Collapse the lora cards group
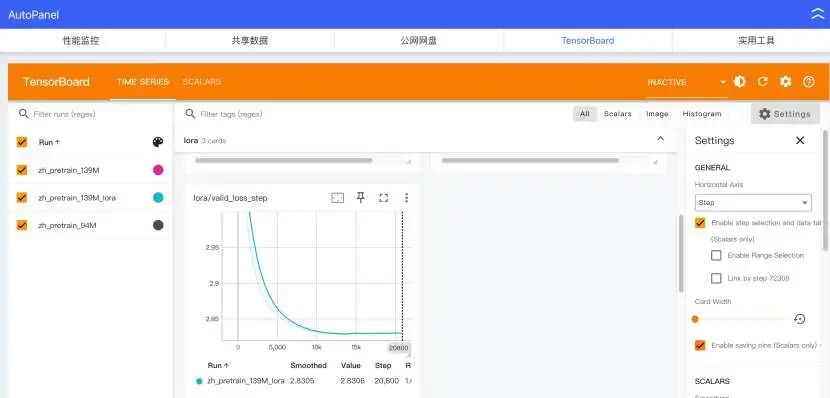The height and width of the screenshot is (398, 830). tap(660, 139)
